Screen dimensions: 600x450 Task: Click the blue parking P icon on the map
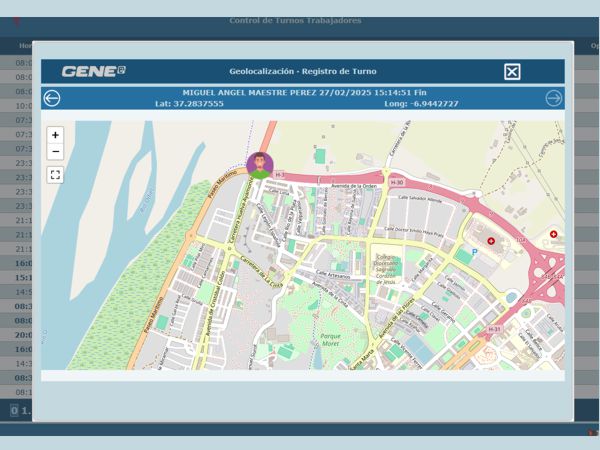pyautogui.click(x=475, y=252)
